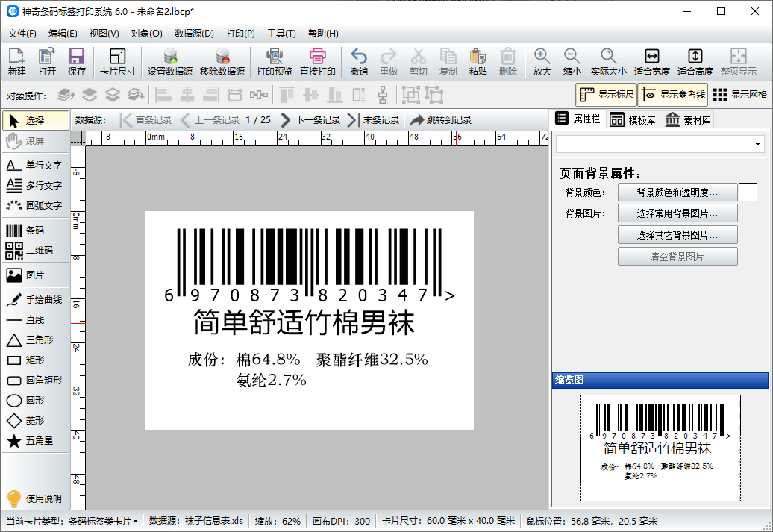773x532 pixels.
Task: Toggle 显示标尺 ruler display
Action: click(606, 95)
